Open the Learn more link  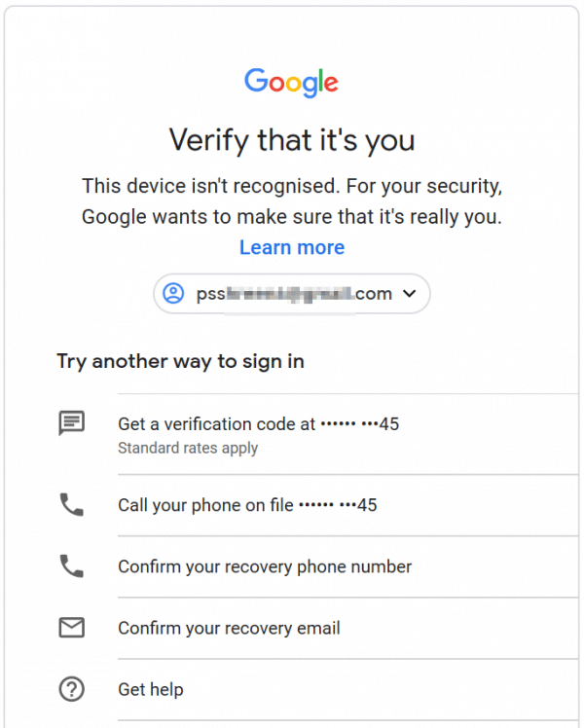click(x=292, y=247)
